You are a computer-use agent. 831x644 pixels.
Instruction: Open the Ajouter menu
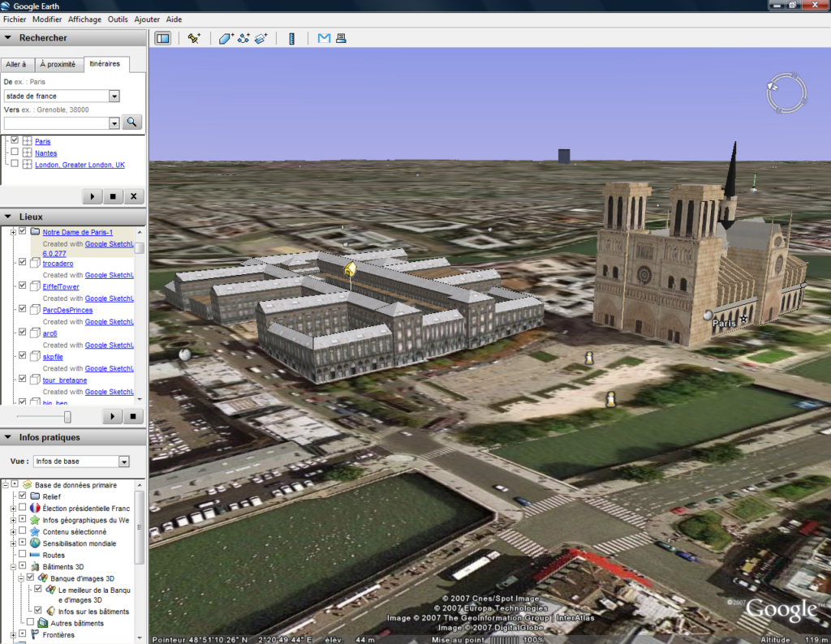click(x=147, y=19)
